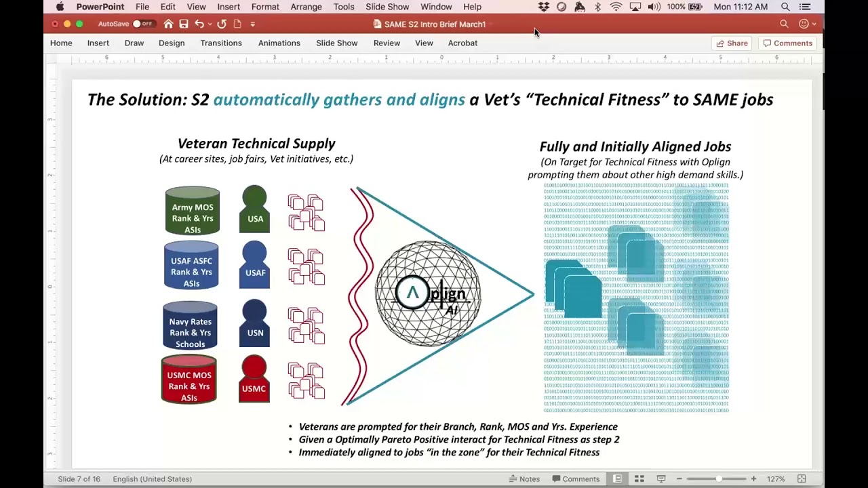Open the Notification Center list icon
Image resolution: width=868 pixels, height=488 pixels.
[805, 7]
